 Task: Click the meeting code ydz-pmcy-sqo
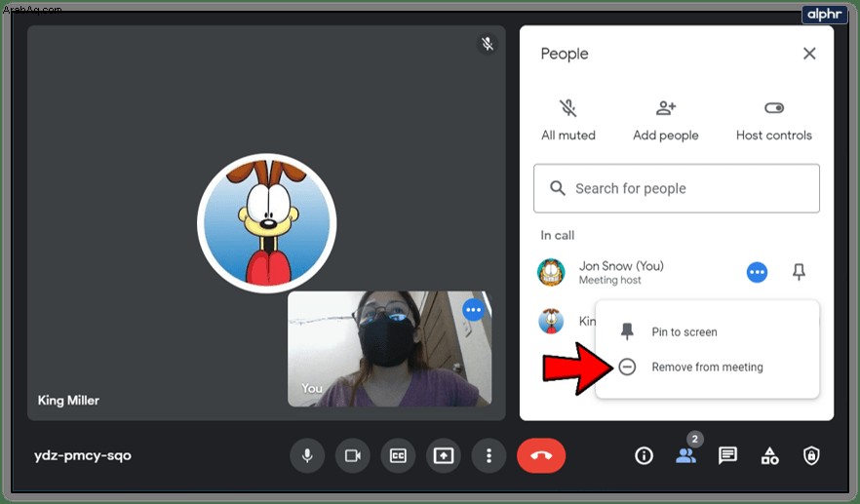click(82, 455)
